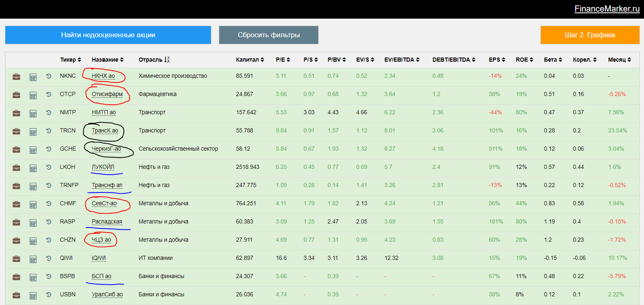Screen dimensions: 644x305
Task: Open the ЧеркизГ-ао company link
Action: click(107, 149)
